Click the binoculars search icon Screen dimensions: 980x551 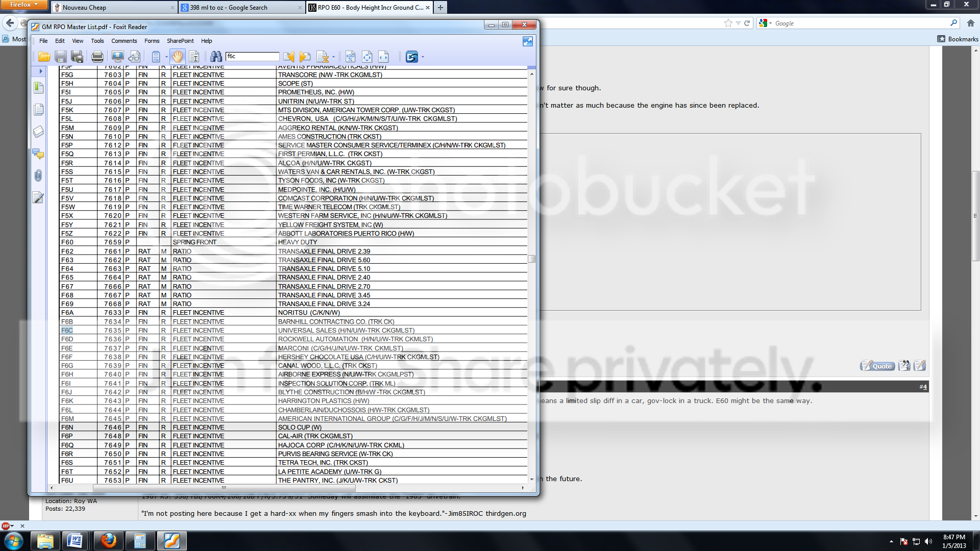216,57
